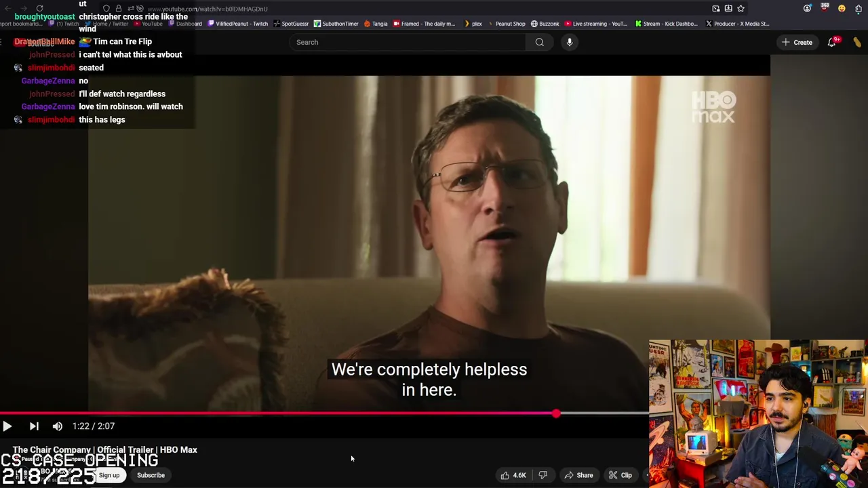The width and height of the screenshot is (868, 488).
Task: Open the VilifiedPeanut - Twitch bookmark
Action: pyautogui.click(x=238, y=24)
